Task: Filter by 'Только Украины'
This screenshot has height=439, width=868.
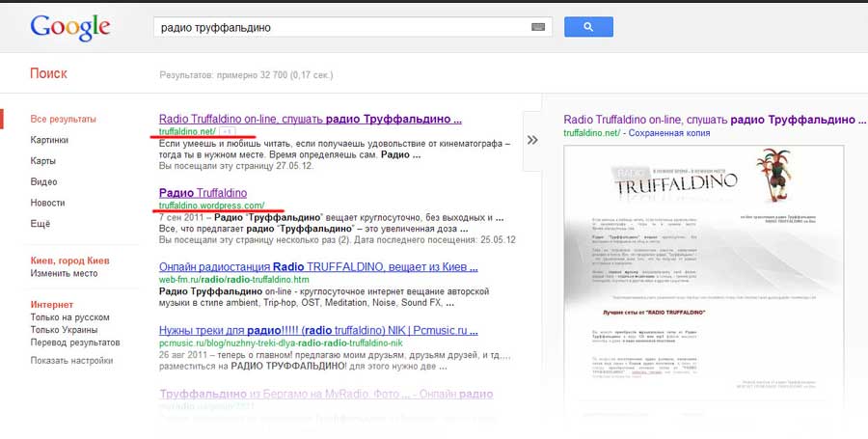Action: point(65,330)
